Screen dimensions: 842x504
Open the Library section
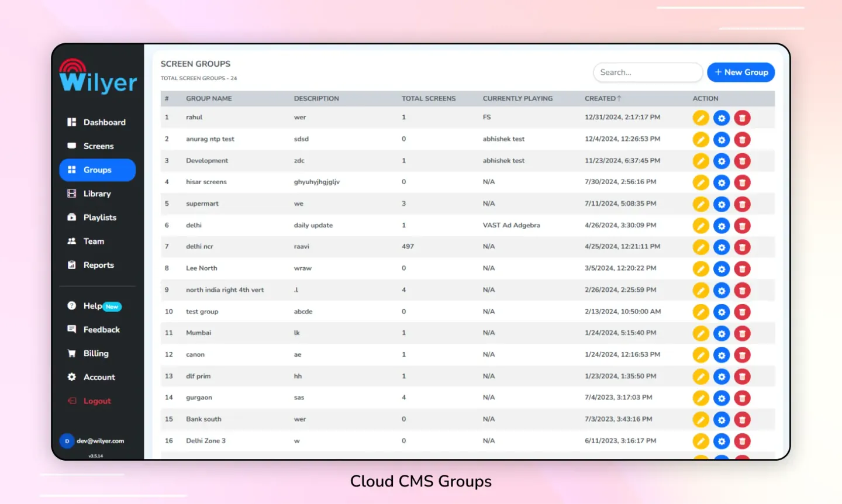click(x=97, y=194)
